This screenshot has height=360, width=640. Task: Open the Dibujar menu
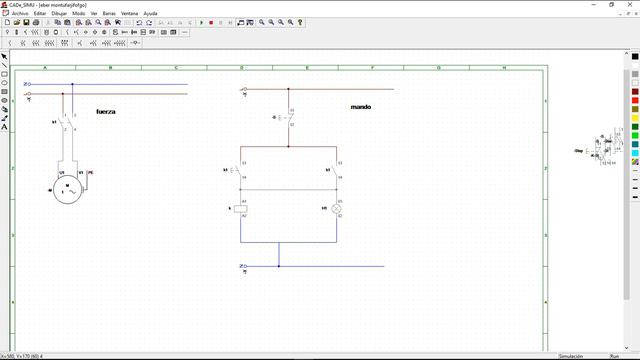point(59,13)
